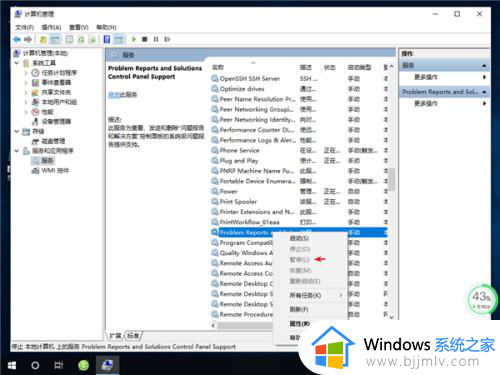The width and height of the screenshot is (500, 375).
Task: Click the refresh toolbar icon
Action: [81, 39]
